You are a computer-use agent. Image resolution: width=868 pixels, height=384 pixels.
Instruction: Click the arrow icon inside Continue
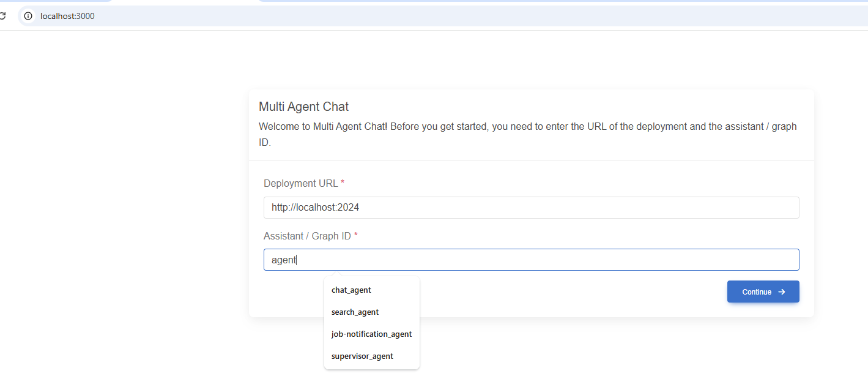[x=781, y=292]
